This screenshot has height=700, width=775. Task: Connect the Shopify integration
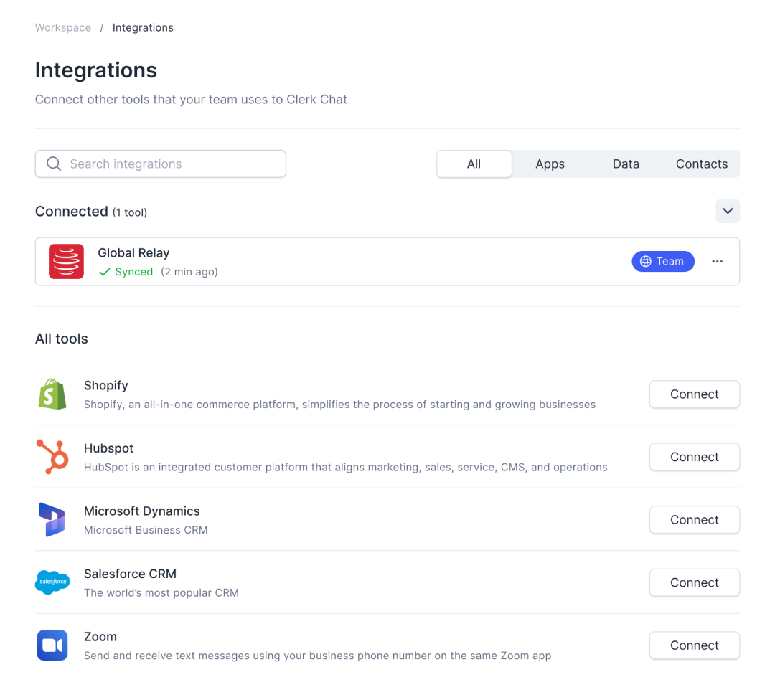click(695, 394)
